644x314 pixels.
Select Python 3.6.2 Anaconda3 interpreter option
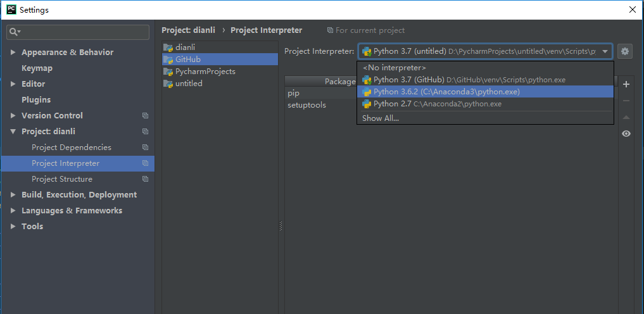point(485,92)
